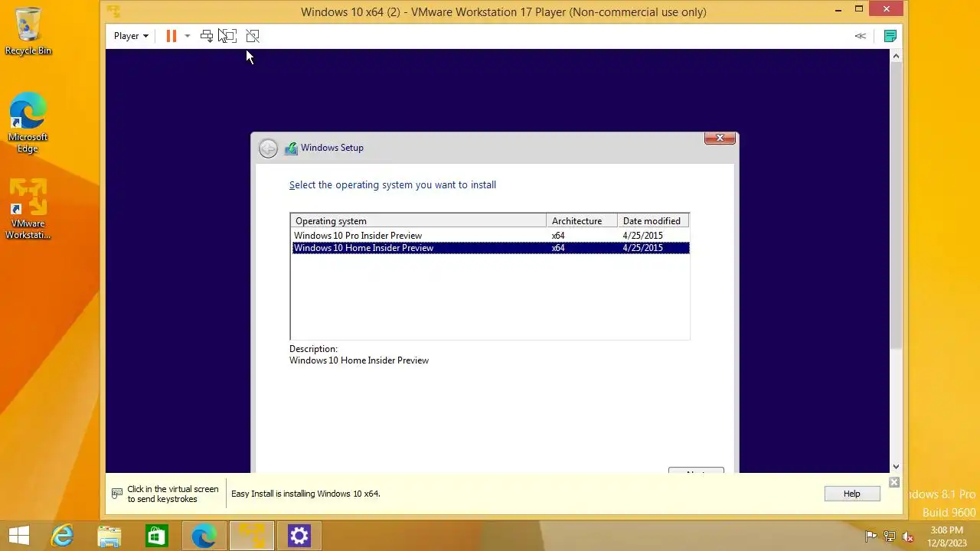Click x64 architecture cell of Pro row

tap(558, 236)
